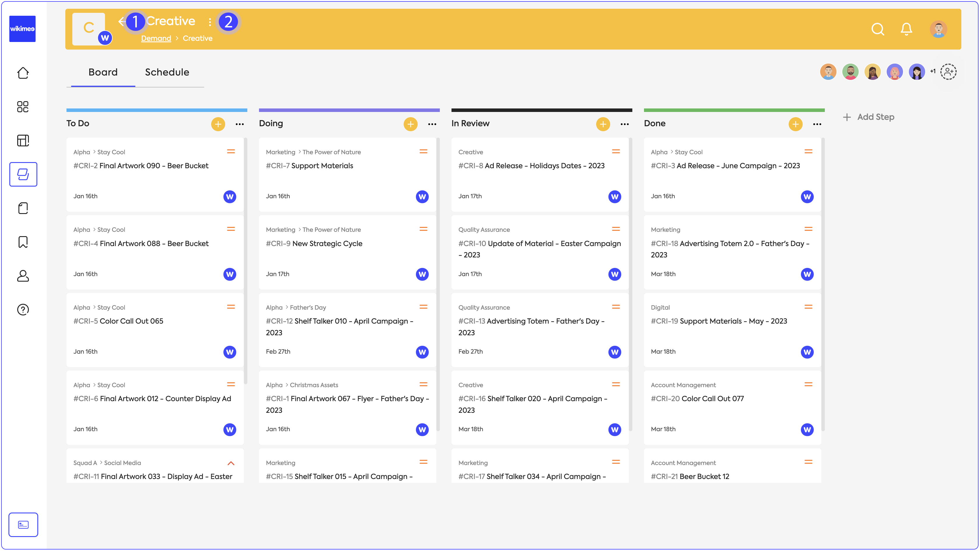Click the Demand breadcrumb link
Image resolution: width=980 pixels, height=551 pixels.
156,38
